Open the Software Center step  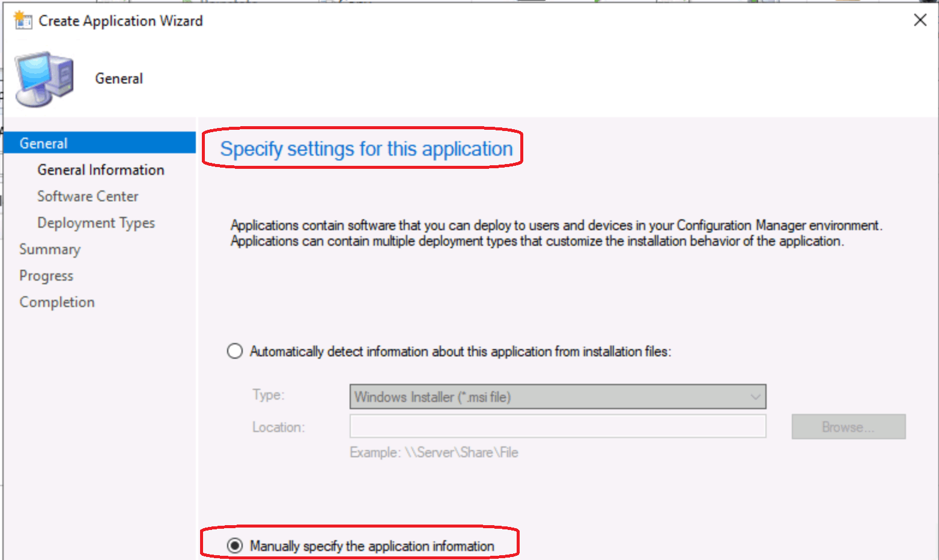tap(88, 196)
